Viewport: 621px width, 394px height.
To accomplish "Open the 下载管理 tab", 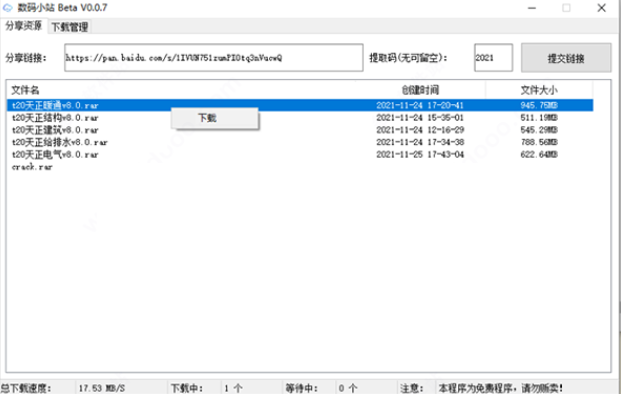I will pyautogui.click(x=70, y=27).
